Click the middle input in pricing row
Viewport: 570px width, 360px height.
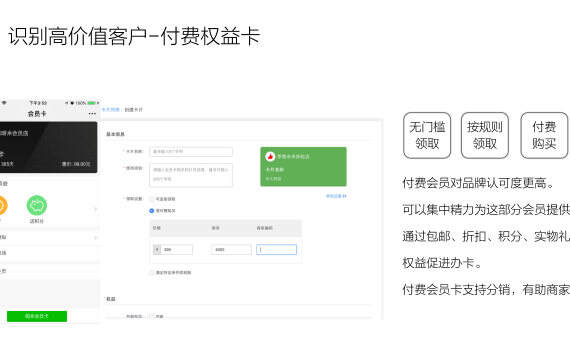pyautogui.click(x=231, y=249)
